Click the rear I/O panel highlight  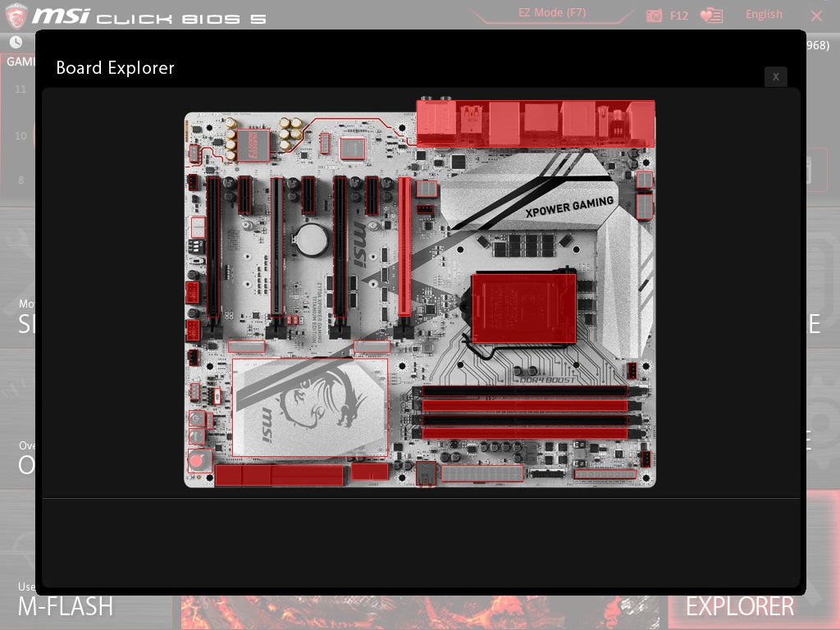pos(535,124)
